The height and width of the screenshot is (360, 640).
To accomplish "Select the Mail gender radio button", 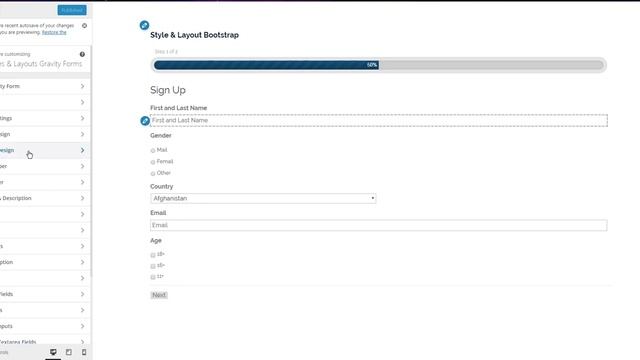I will tap(153, 151).
